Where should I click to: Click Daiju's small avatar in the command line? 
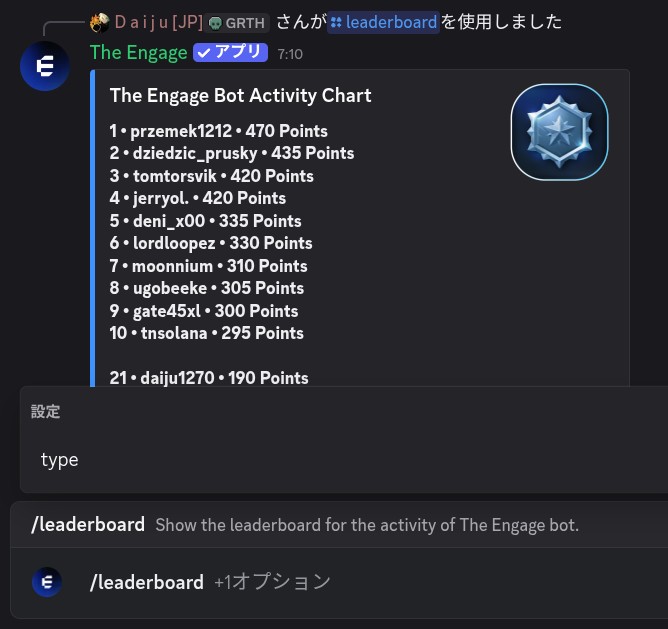99,22
